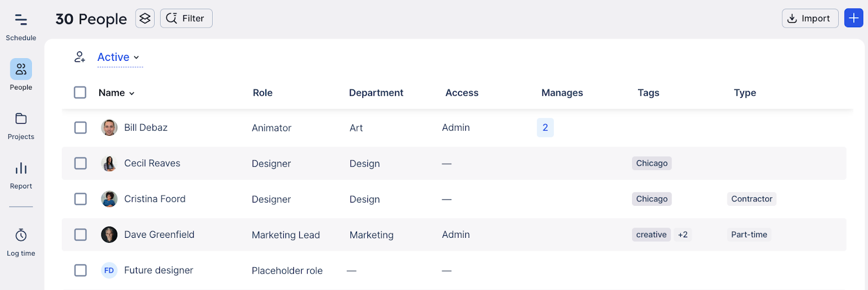Select the Dave Greenfield row checkbox
The height and width of the screenshot is (290, 868).
(x=80, y=235)
